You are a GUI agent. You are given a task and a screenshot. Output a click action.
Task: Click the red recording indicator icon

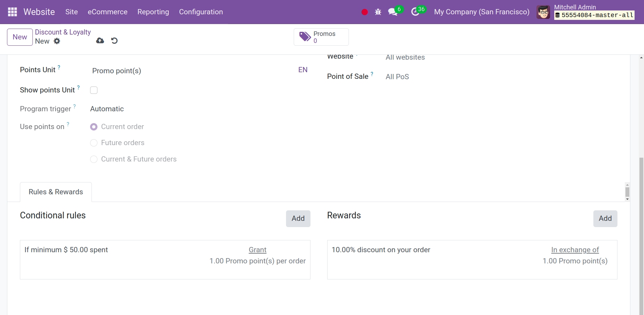point(365,12)
